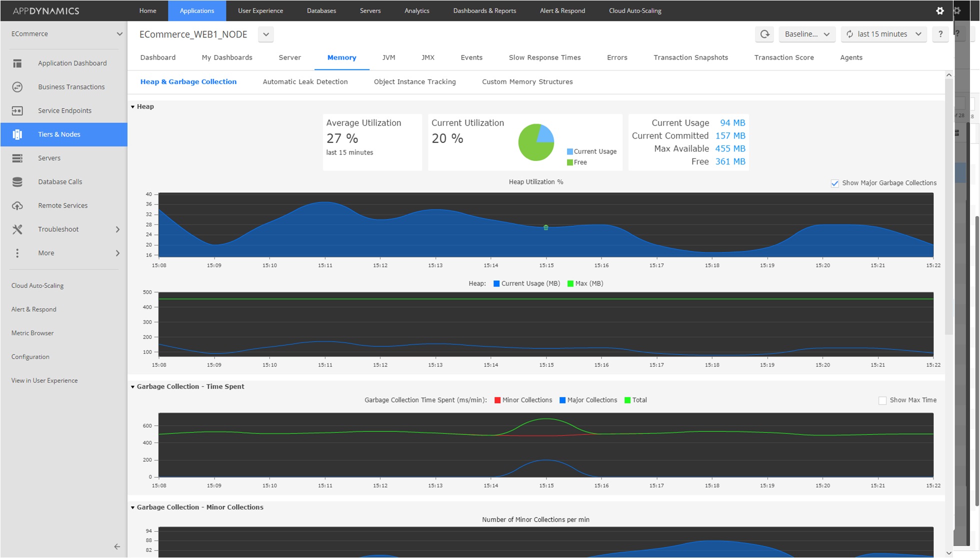Viewport: 980px width, 558px height.
Task: Switch to the JVM tab
Action: (x=388, y=57)
